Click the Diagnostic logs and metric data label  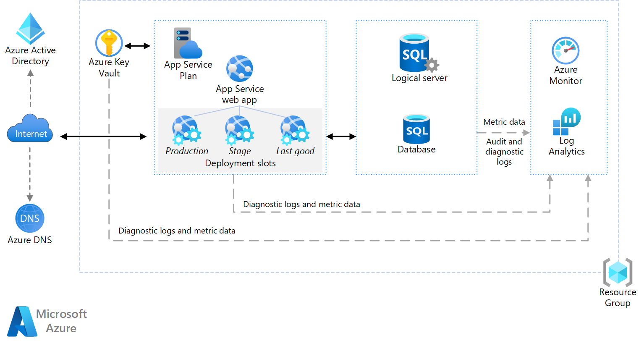point(301,204)
